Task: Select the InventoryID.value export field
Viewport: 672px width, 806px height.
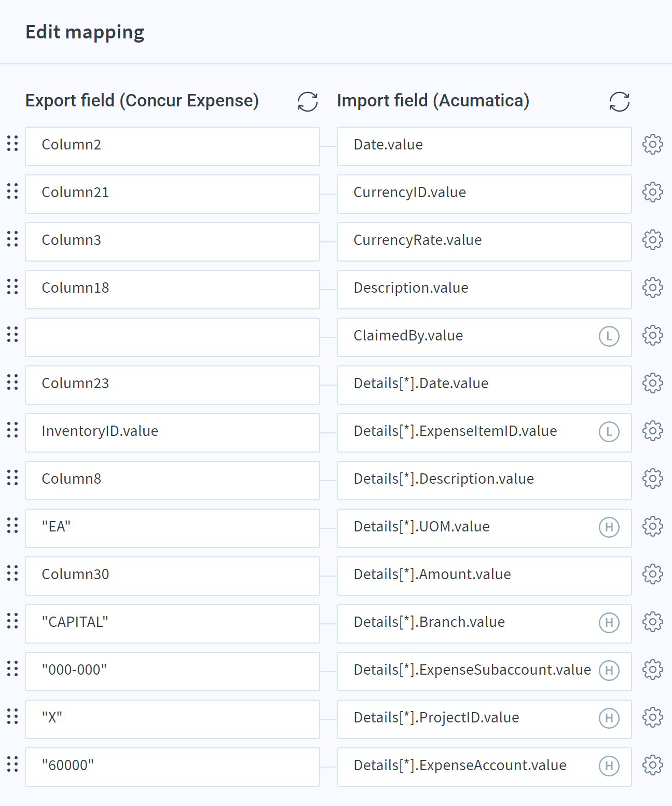Action: (172, 433)
